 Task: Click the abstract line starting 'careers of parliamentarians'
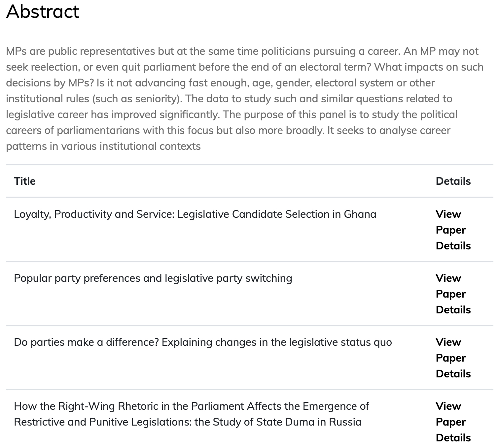228,130
